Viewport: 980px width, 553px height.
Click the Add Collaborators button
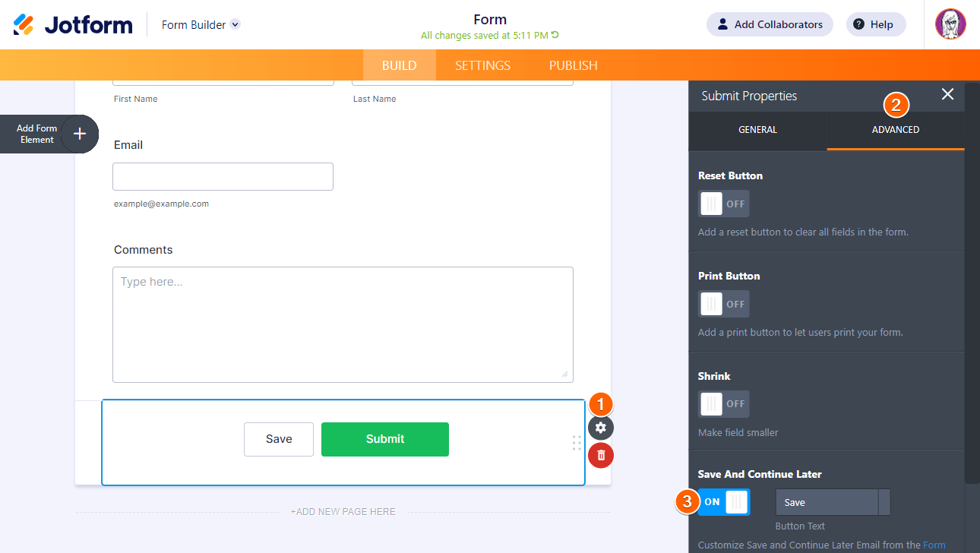pyautogui.click(x=770, y=24)
